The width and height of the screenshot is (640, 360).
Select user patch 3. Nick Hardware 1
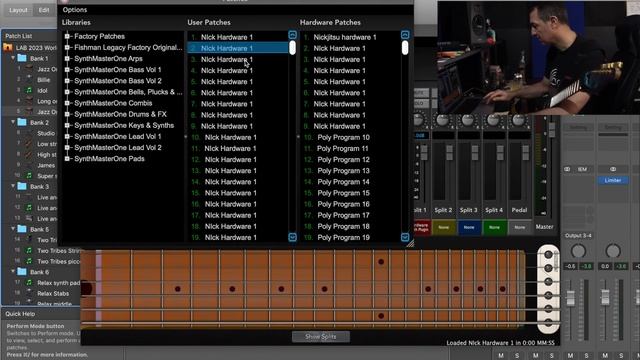click(x=238, y=59)
